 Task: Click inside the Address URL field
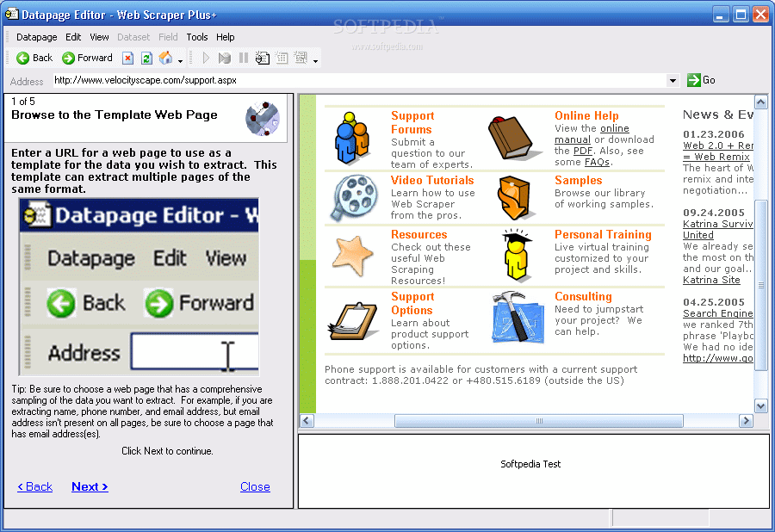[x=359, y=80]
